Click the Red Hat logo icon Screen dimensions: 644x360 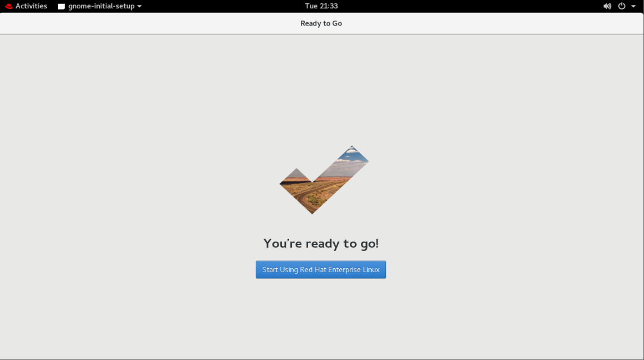pyautogui.click(x=8, y=6)
